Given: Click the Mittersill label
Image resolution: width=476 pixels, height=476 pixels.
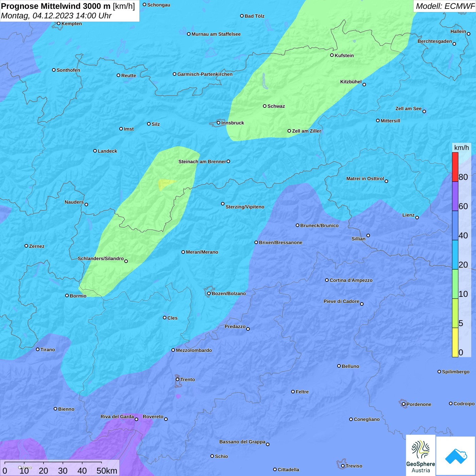Looking at the screenshot, I should pyautogui.click(x=390, y=121).
